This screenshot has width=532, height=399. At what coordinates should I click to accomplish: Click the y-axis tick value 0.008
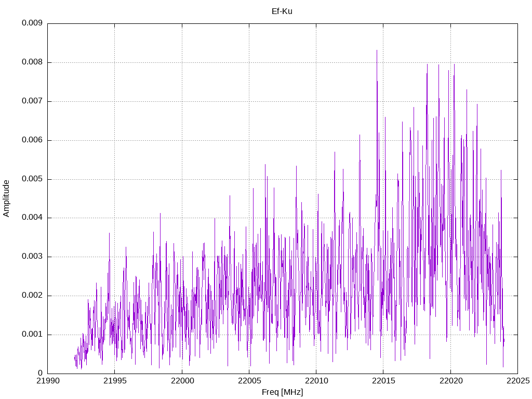(32, 62)
